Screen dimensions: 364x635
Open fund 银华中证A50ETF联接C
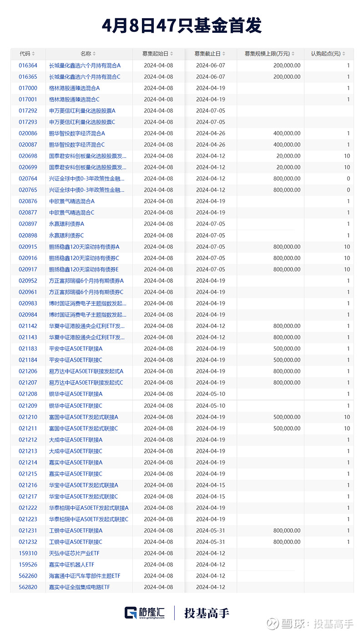(x=76, y=406)
